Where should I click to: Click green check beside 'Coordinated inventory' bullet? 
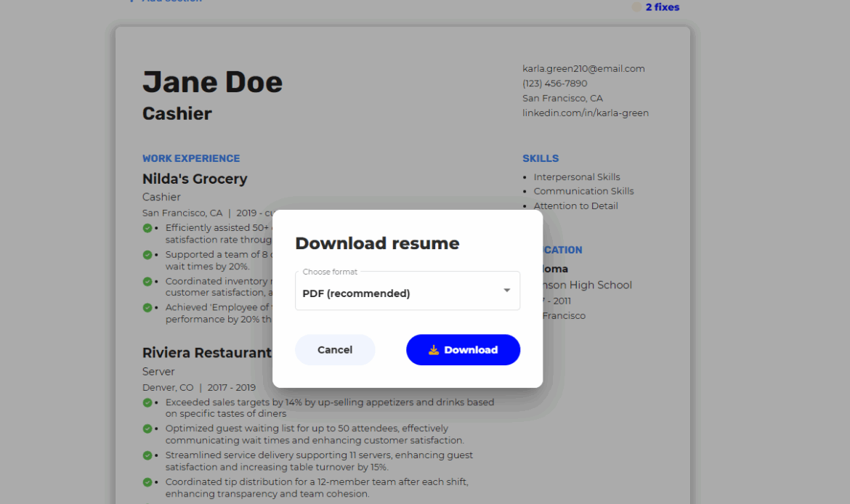pyautogui.click(x=147, y=281)
